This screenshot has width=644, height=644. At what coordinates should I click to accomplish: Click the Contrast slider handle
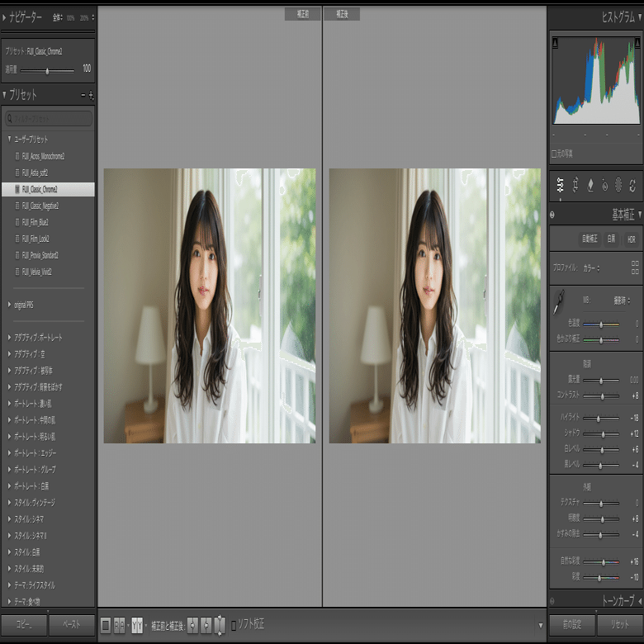[x=603, y=396]
